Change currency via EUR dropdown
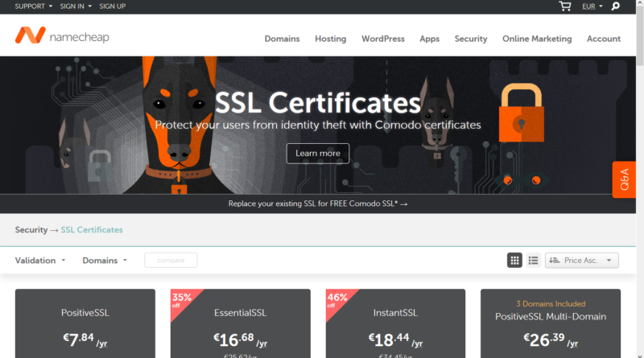 pos(592,6)
